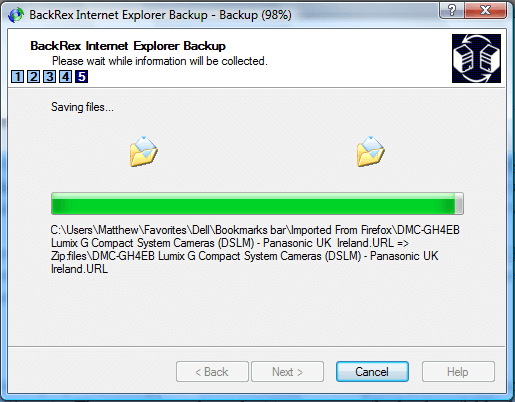
Task: Click the source folder icon on left
Action: 143,152
